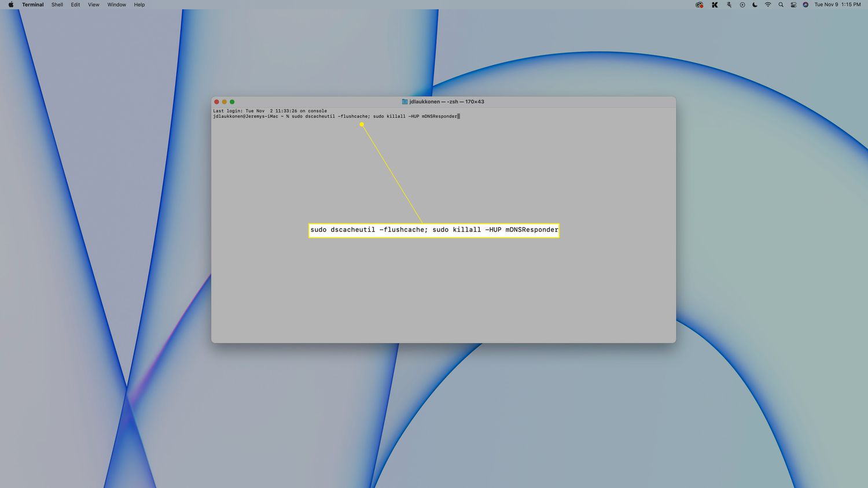Click the date and time clock

(837, 5)
